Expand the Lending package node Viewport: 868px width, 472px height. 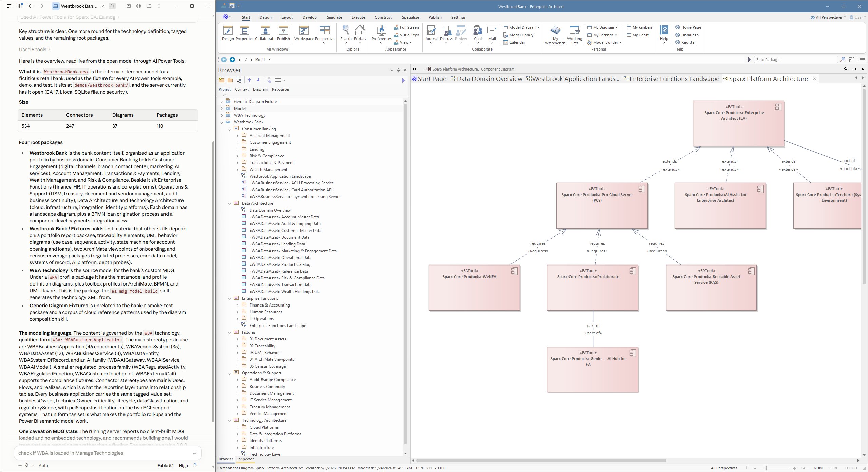click(x=237, y=149)
